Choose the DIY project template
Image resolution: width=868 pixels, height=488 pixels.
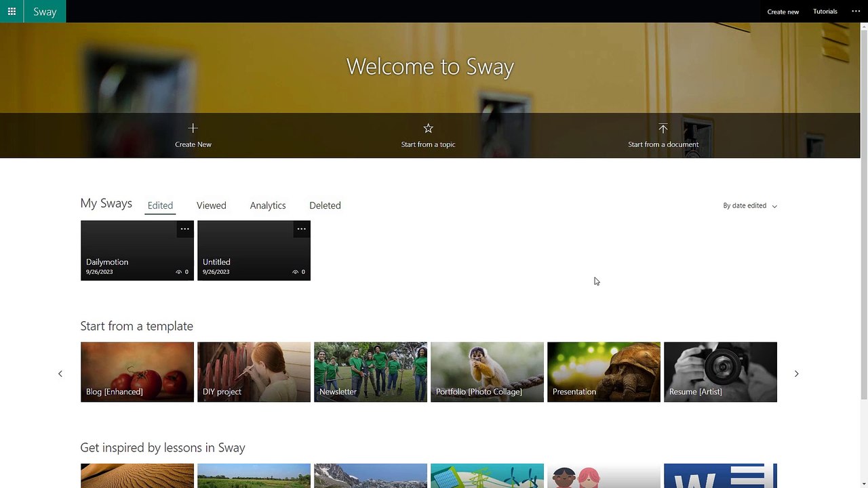(254, 372)
